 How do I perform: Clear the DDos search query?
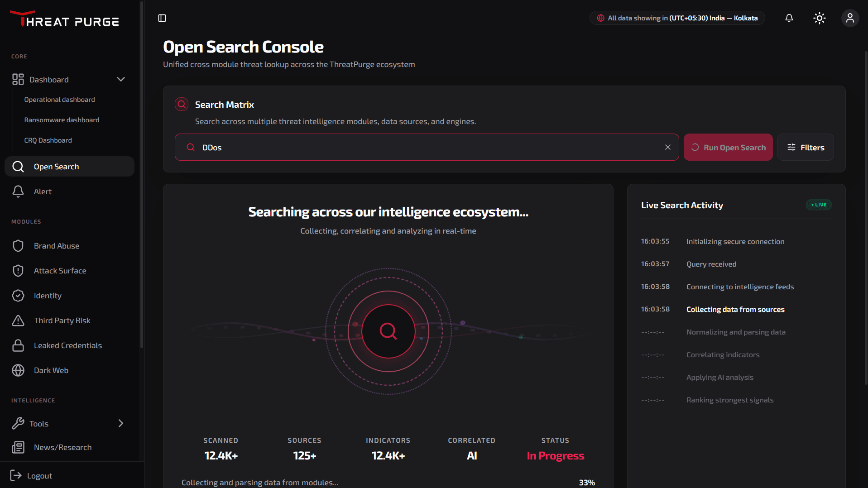pyautogui.click(x=668, y=147)
